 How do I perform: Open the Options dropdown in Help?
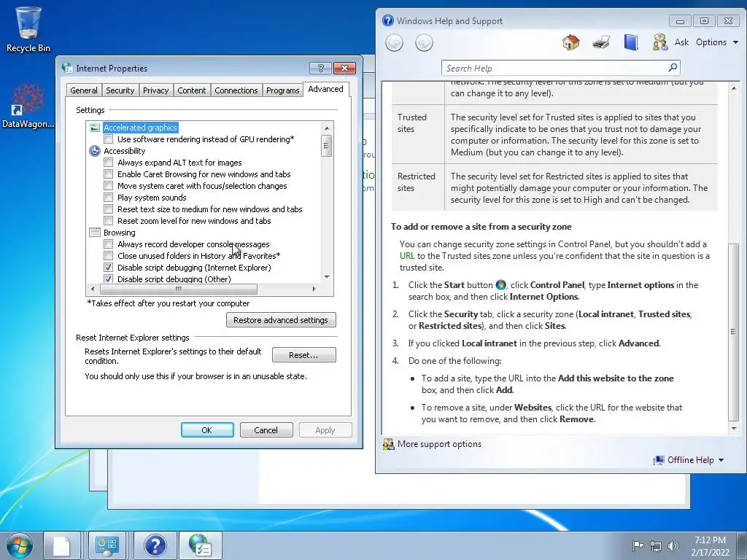(717, 42)
